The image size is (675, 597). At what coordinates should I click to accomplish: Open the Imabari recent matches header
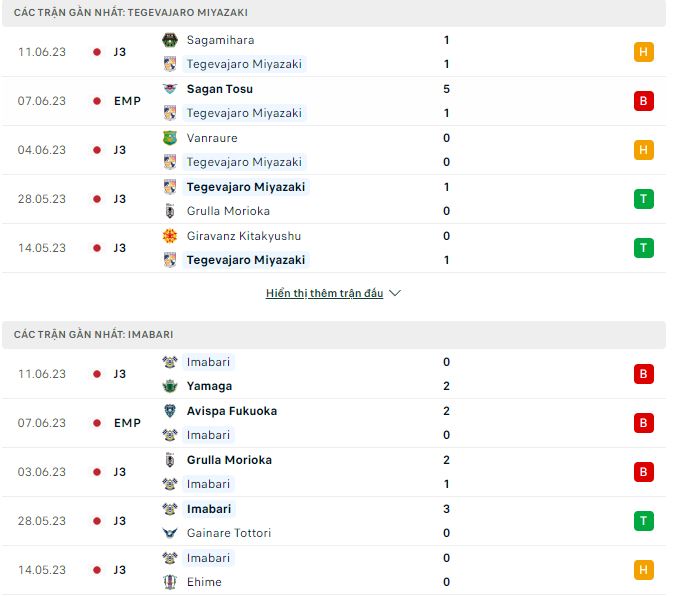[x=94, y=334]
